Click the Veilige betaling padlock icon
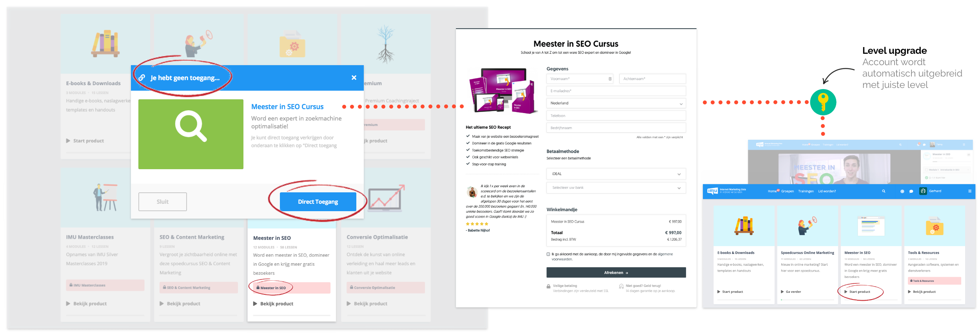The width and height of the screenshot is (980, 336). (549, 287)
